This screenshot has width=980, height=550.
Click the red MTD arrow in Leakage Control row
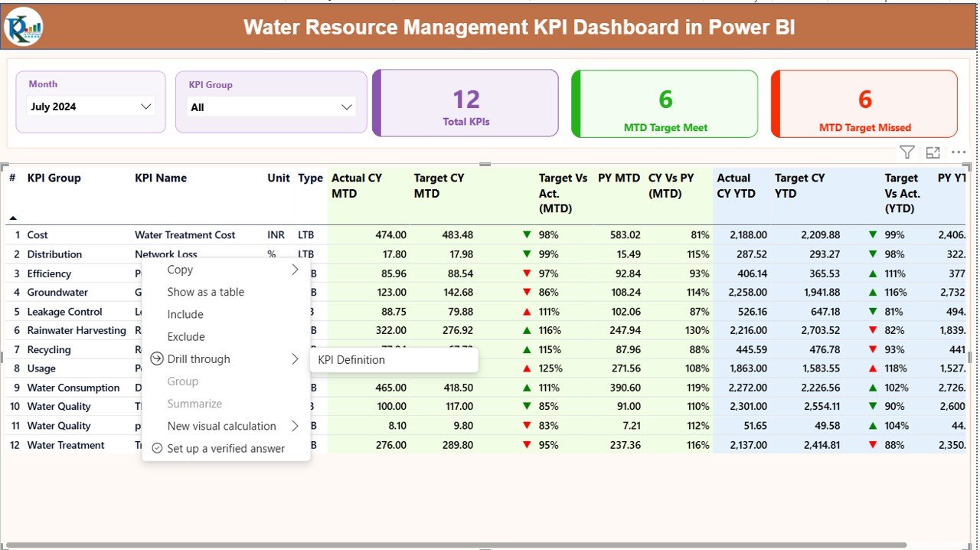pyautogui.click(x=526, y=312)
